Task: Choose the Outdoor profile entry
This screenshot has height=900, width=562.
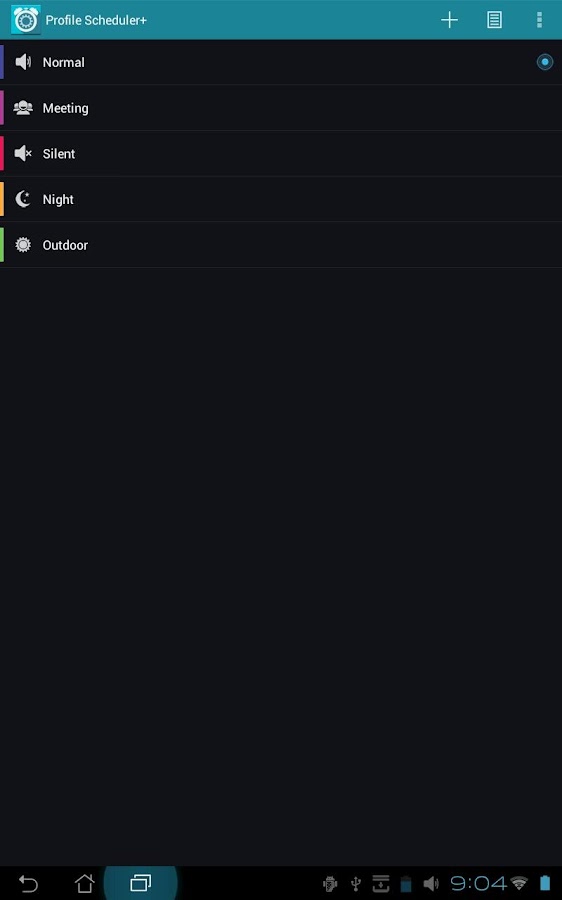Action: 281,245
